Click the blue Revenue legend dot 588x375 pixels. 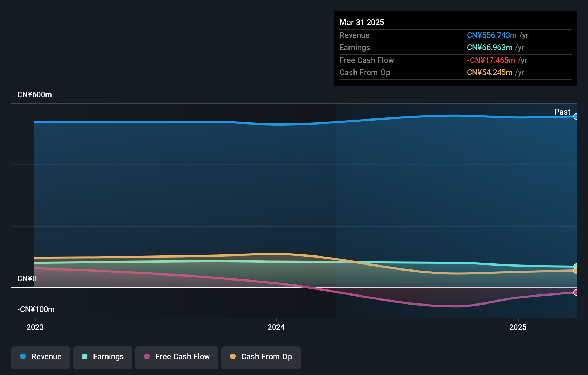pos(23,356)
